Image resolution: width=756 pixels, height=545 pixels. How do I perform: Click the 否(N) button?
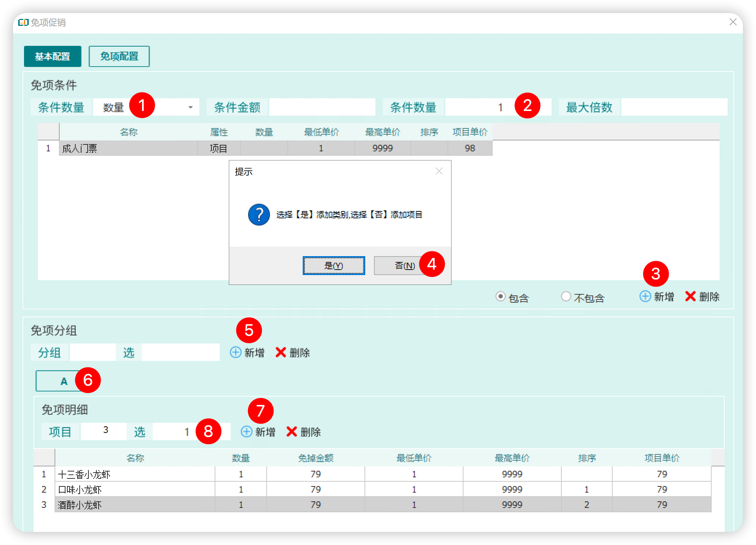[405, 266]
